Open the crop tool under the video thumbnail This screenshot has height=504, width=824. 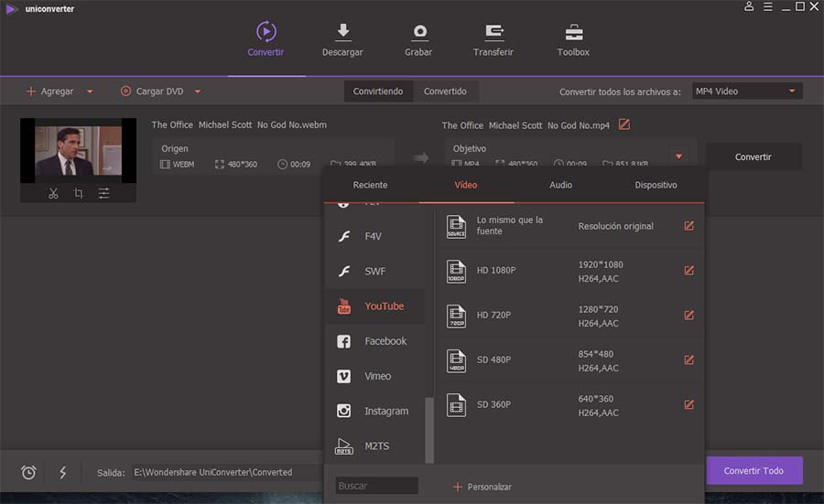tap(79, 193)
